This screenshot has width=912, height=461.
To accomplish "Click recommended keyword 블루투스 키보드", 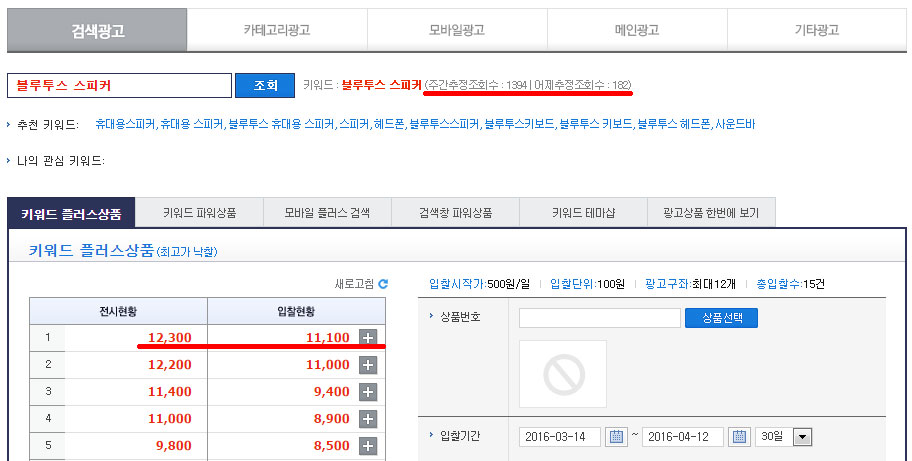I will pyautogui.click(x=596, y=124).
